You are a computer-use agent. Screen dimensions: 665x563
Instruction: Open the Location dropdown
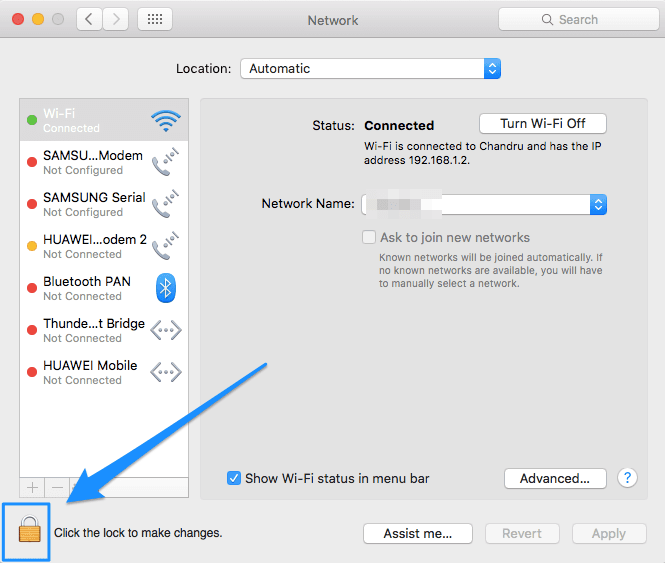pyautogui.click(x=370, y=69)
